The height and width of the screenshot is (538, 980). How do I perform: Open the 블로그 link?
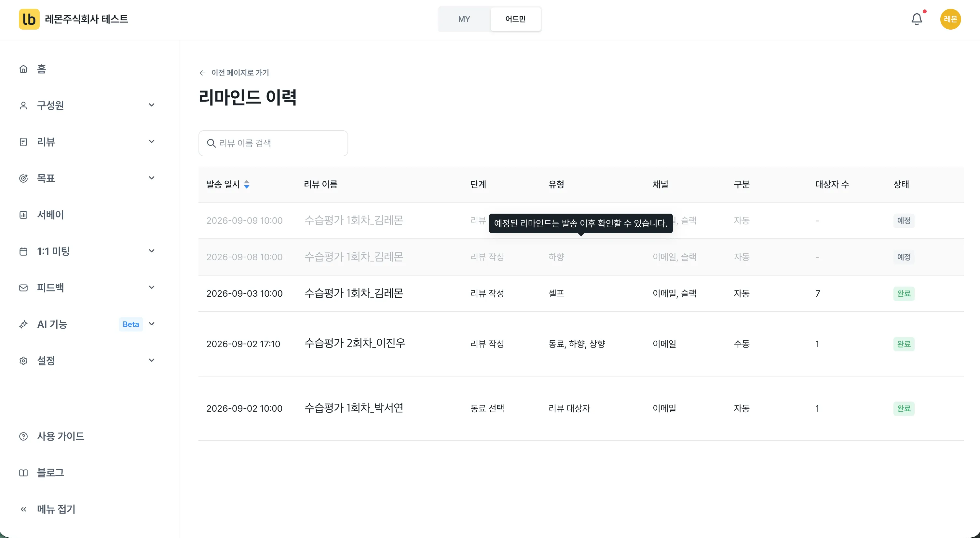point(50,473)
